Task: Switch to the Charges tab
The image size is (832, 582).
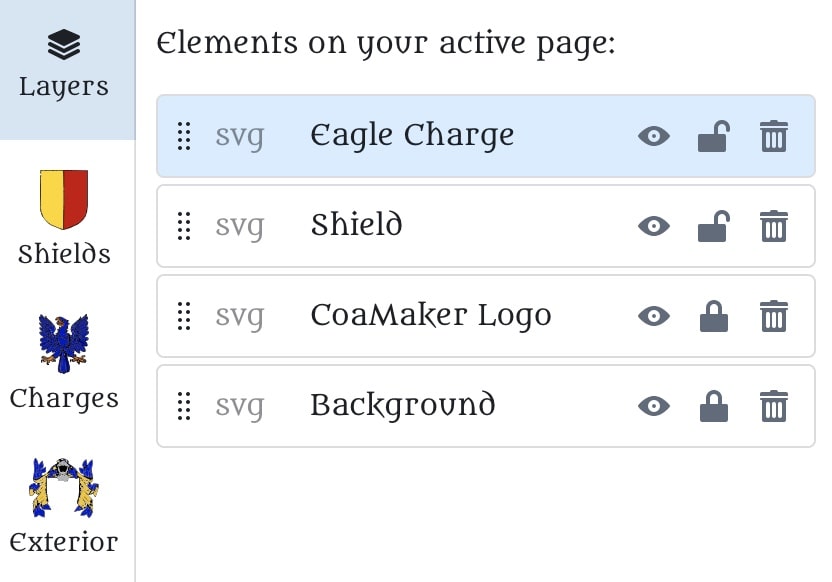Action: [64, 362]
